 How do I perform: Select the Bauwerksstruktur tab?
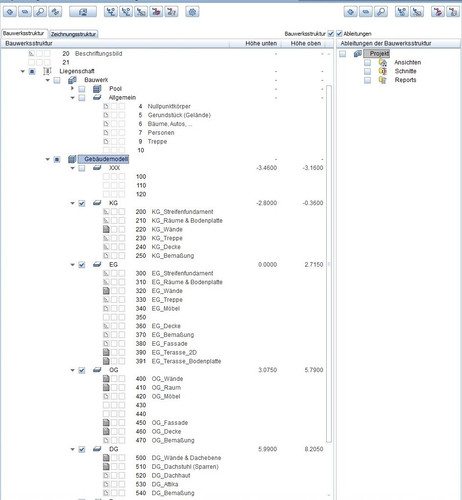coord(24,33)
